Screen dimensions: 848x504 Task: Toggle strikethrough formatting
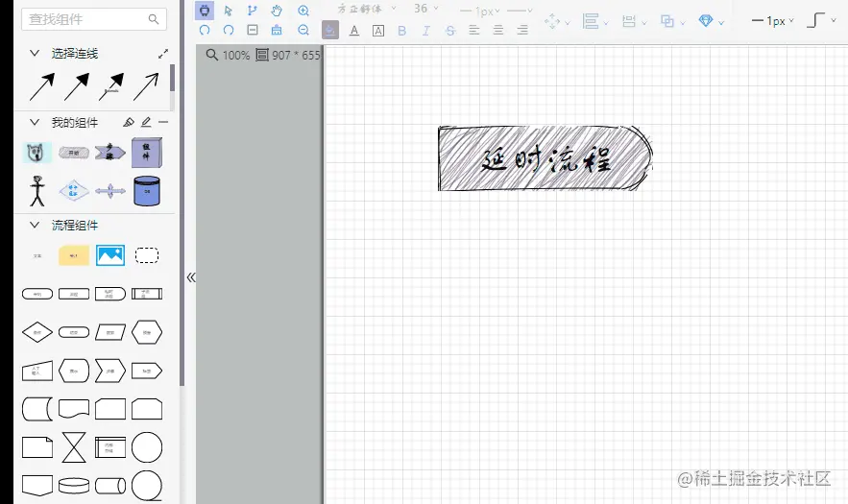(x=450, y=31)
